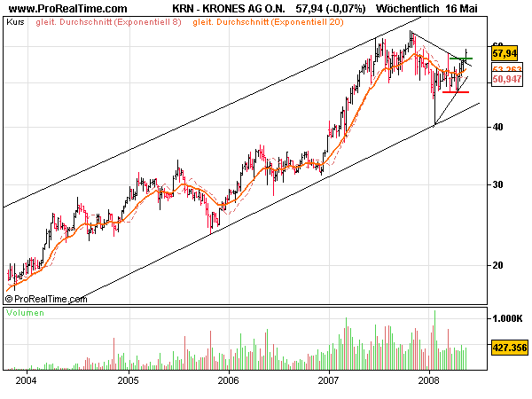Click the green horizontal resistance line
Image resolution: width=532 pixels, height=399 pixels.
pos(460,59)
